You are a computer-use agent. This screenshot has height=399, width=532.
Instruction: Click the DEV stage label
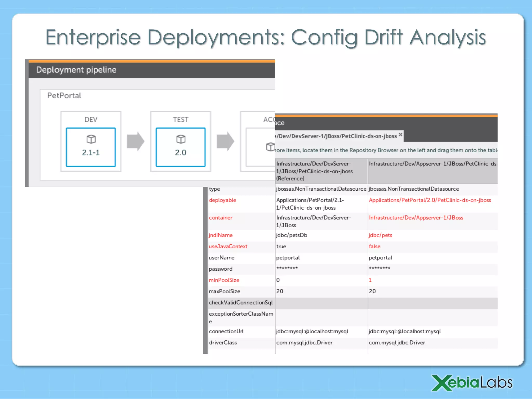pyautogui.click(x=91, y=119)
